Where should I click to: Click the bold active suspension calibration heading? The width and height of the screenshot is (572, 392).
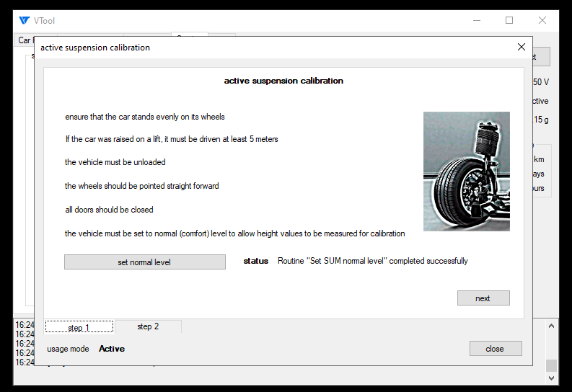[x=283, y=81]
